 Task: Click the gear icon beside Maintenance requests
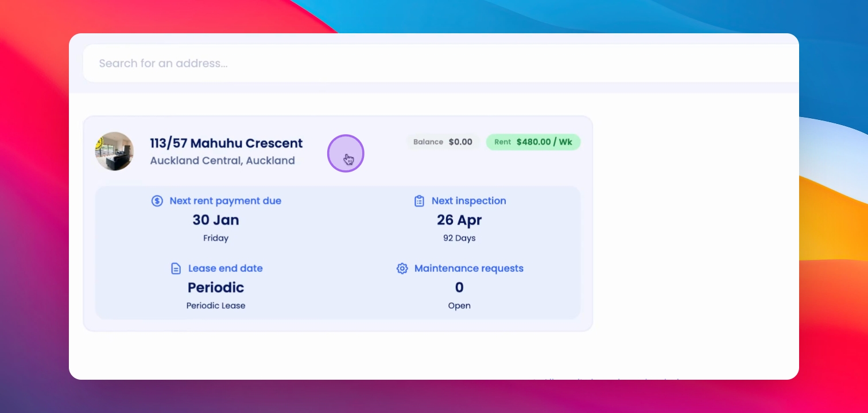coord(402,268)
